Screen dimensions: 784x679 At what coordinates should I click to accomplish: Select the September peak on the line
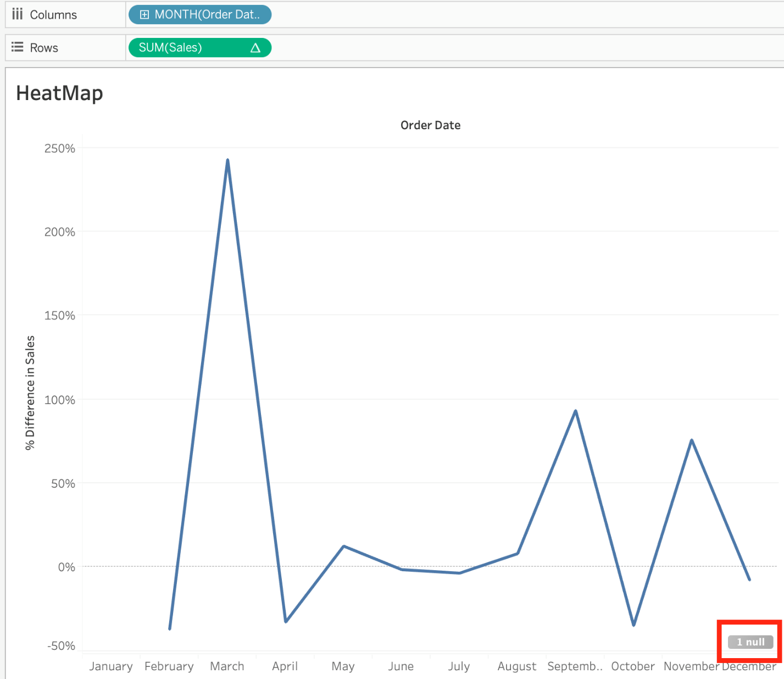click(575, 411)
